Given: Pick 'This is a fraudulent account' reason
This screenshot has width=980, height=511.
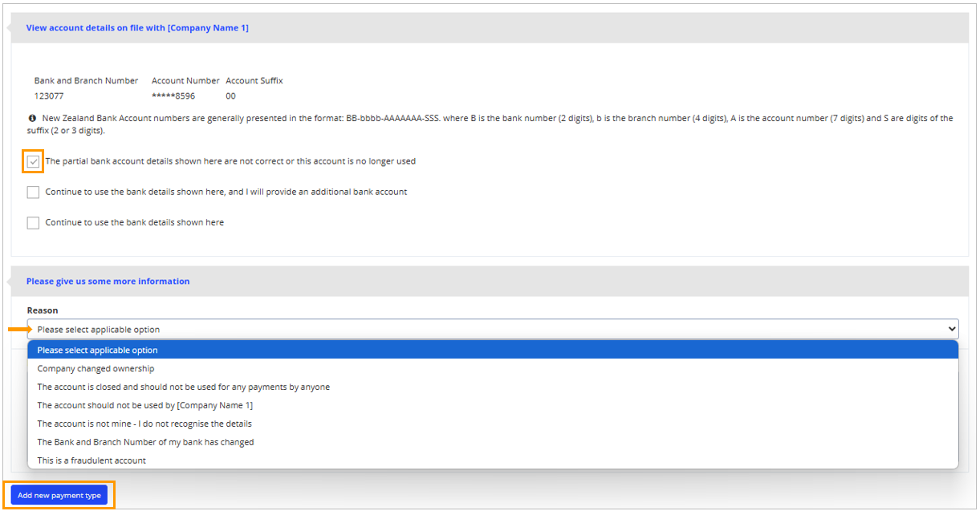Looking at the screenshot, I should 91,461.
